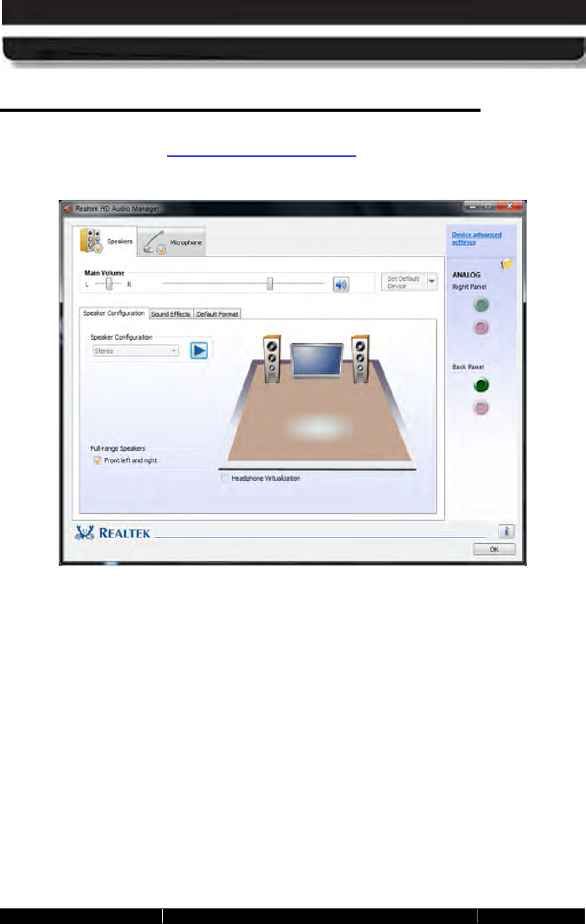586x924 pixels.
Task: Click the monitor in the room view
Action: [x=316, y=361]
